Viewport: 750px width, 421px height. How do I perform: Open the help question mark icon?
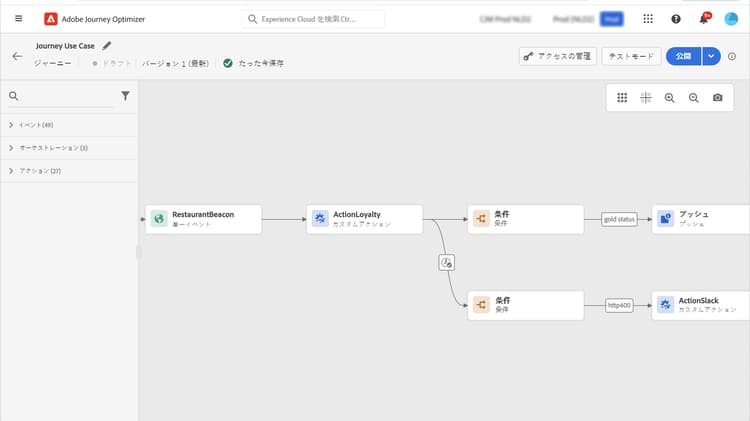tap(676, 19)
